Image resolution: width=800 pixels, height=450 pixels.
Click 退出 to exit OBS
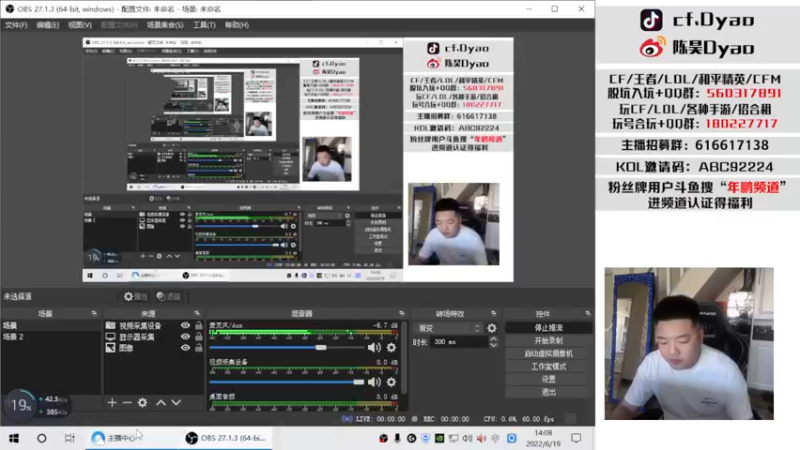pos(548,392)
